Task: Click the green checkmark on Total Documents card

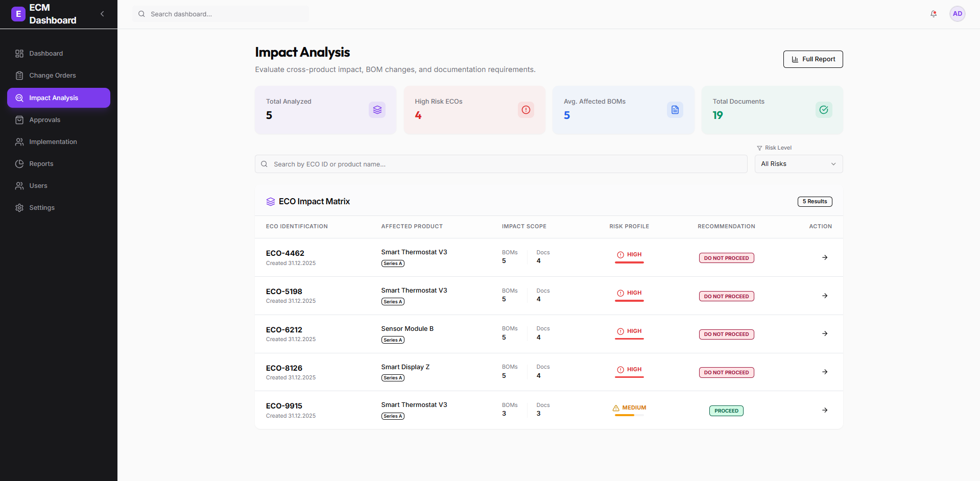Action: coord(823,109)
